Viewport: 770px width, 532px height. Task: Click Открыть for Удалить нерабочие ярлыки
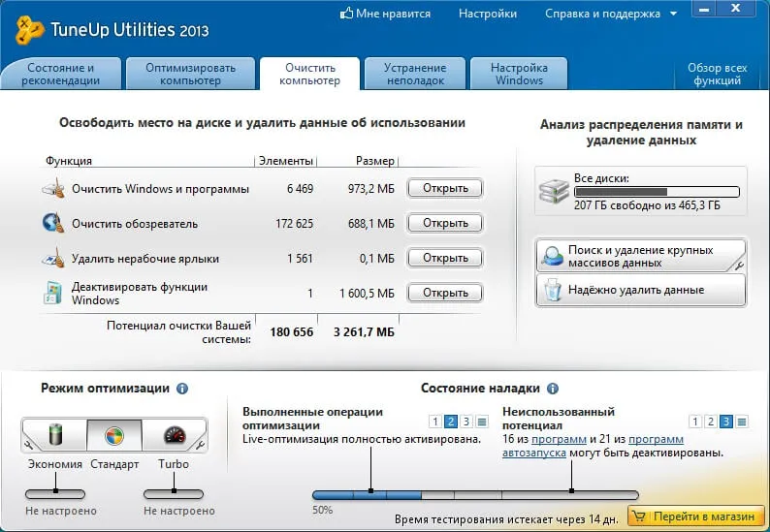445,258
